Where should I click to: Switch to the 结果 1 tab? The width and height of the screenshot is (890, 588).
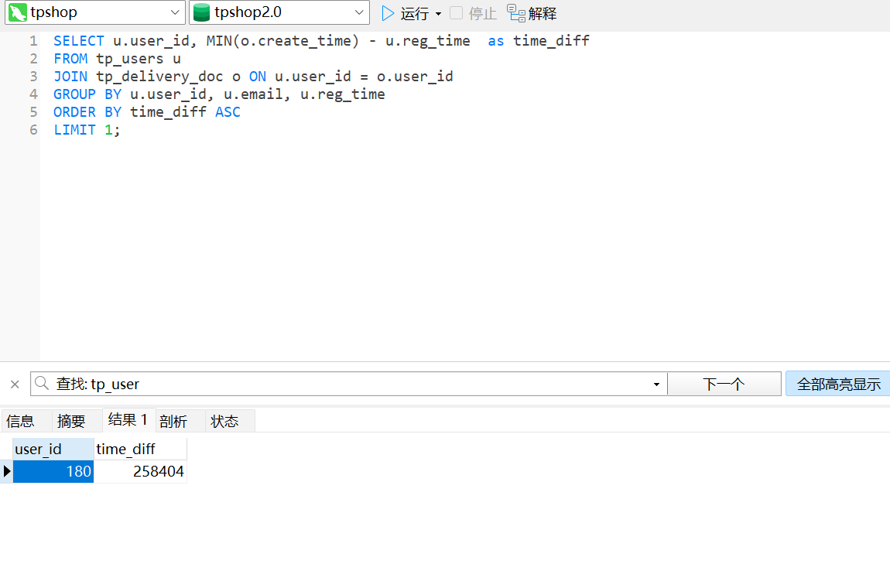pyautogui.click(x=128, y=420)
